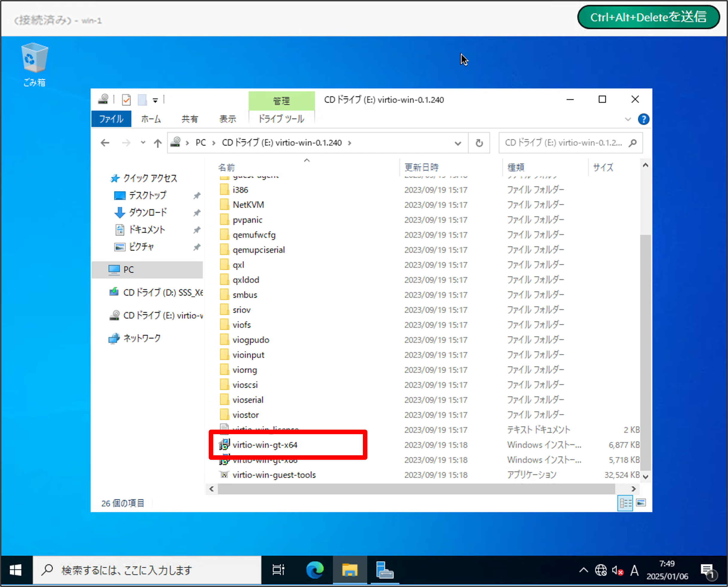Customize Quick Access Toolbar dropdown
Screen dimensions: 728x587
click(155, 100)
